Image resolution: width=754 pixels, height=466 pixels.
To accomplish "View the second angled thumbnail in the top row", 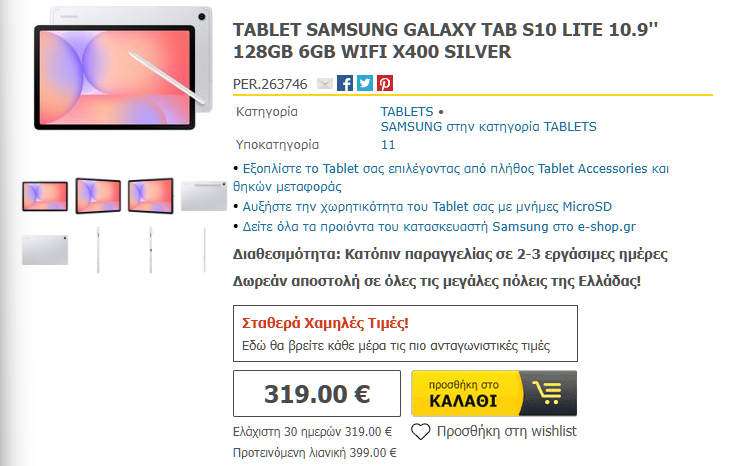I will pyautogui.click(x=98, y=195).
